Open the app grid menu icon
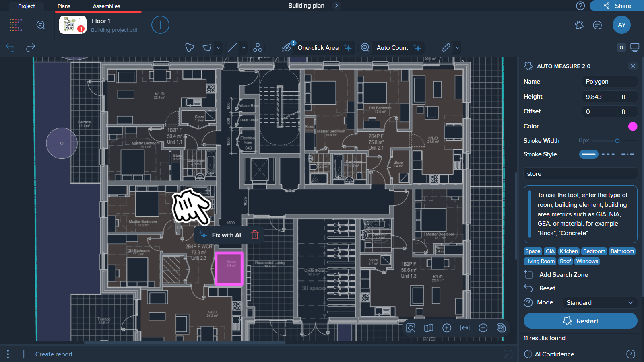 (x=16, y=25)
